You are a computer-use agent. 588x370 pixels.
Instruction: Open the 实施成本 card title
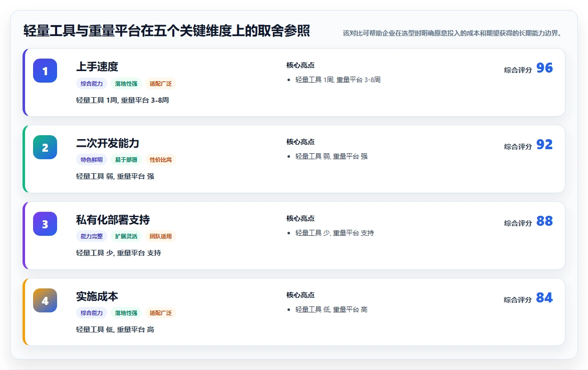(x=97, y=296)
